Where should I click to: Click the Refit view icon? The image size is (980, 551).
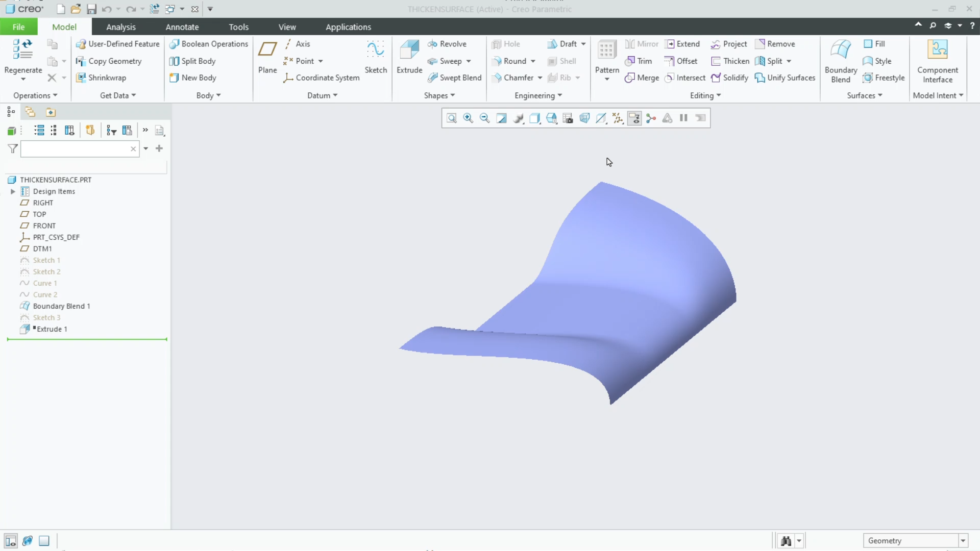coord(452,118)
